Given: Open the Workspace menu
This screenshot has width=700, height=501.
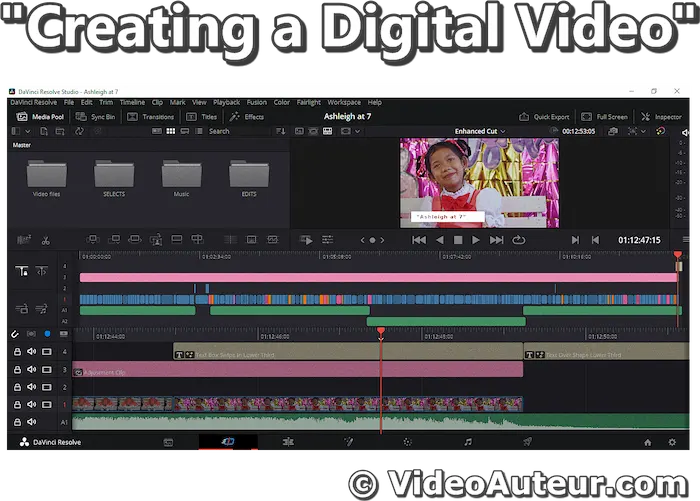Looking at the screenshot, I should pos(344,102).
